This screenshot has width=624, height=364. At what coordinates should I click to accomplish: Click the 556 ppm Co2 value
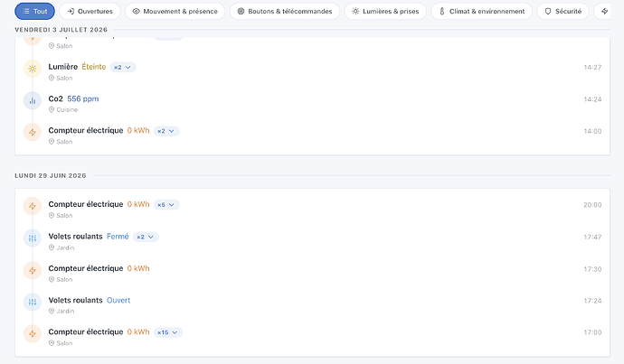pyautogui.click(x=83, y=98)
